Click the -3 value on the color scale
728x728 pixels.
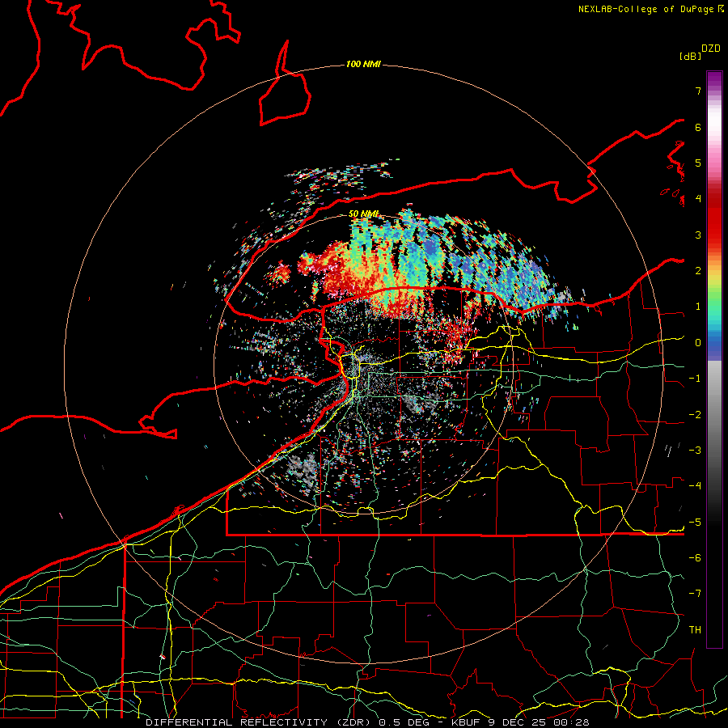click(695, 451)
